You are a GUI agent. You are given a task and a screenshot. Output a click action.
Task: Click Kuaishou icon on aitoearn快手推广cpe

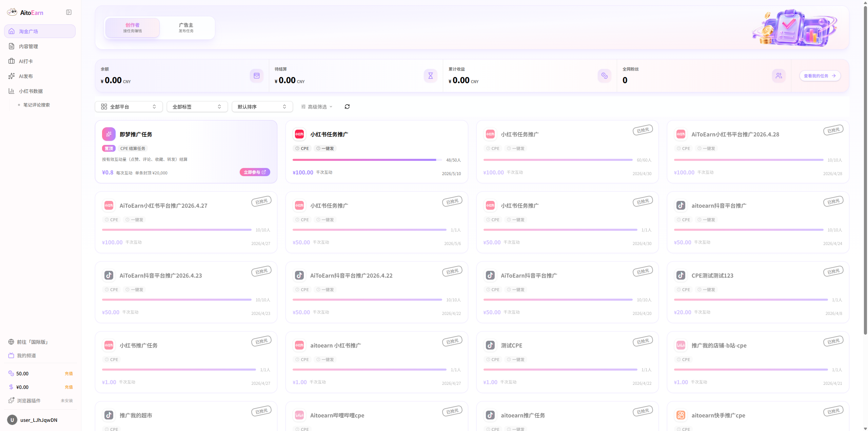(681, 415)
